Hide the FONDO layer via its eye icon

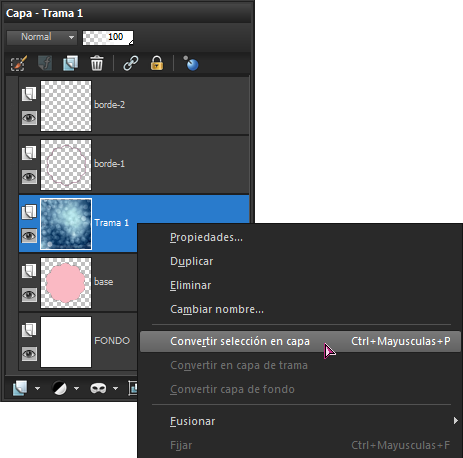click(29, 354)
